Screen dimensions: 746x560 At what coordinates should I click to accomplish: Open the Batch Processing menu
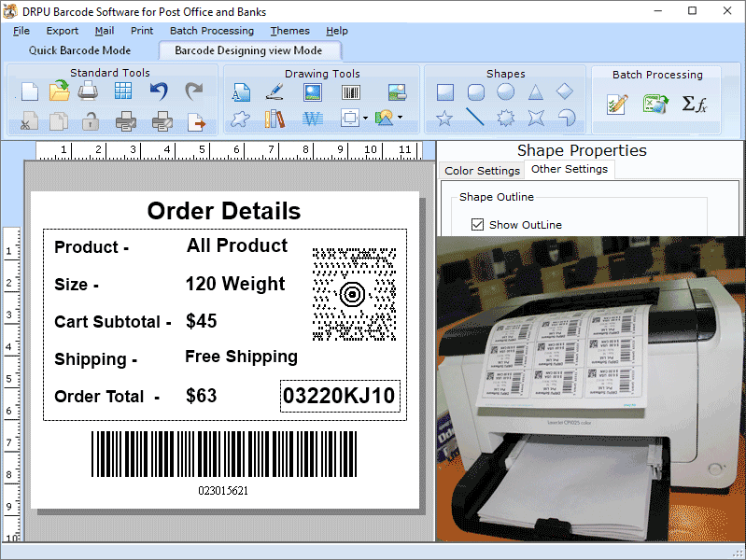212,31
